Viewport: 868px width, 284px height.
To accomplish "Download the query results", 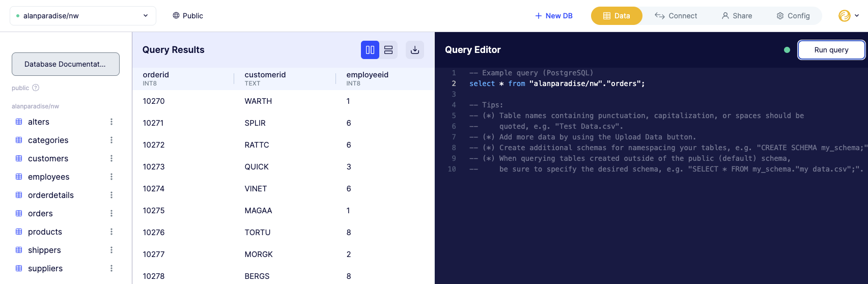I will point(415,50).
